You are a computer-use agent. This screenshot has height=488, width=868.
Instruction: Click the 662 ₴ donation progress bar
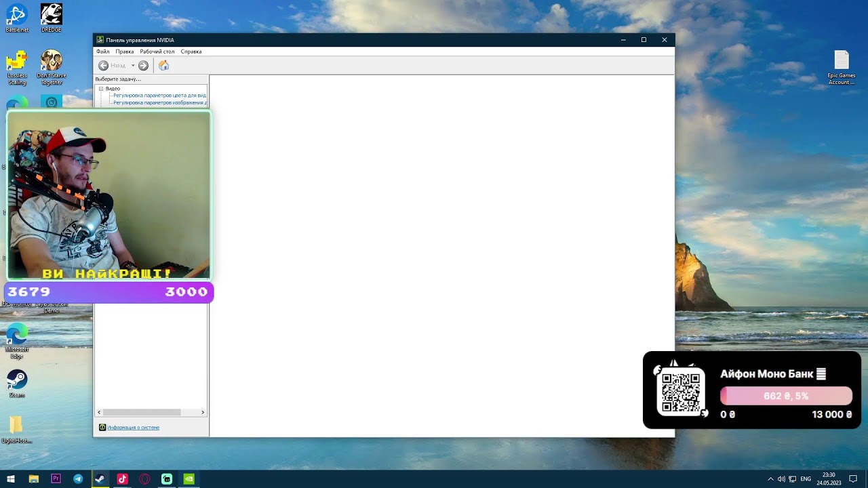(x=786, y=396)
